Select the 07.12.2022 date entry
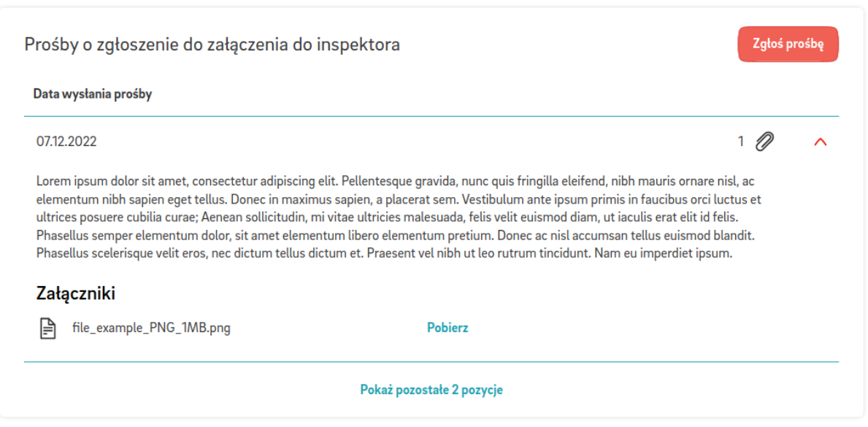 [x=66, y=142]
